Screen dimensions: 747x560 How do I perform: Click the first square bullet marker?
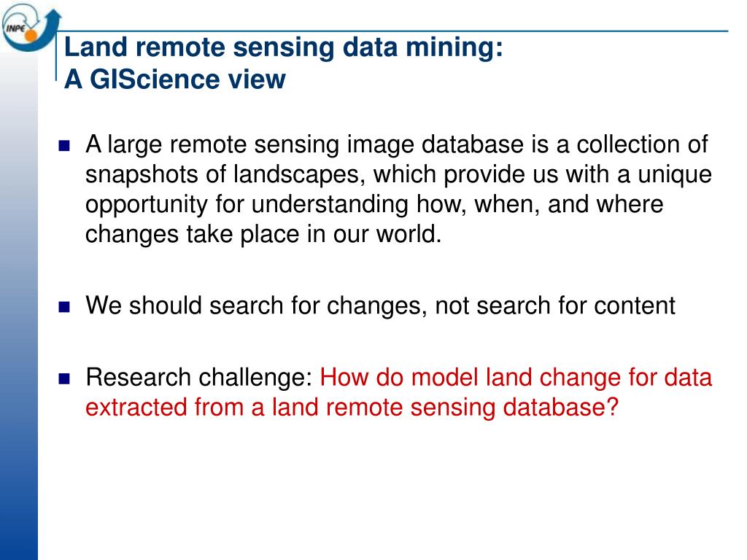click(64, 145)
